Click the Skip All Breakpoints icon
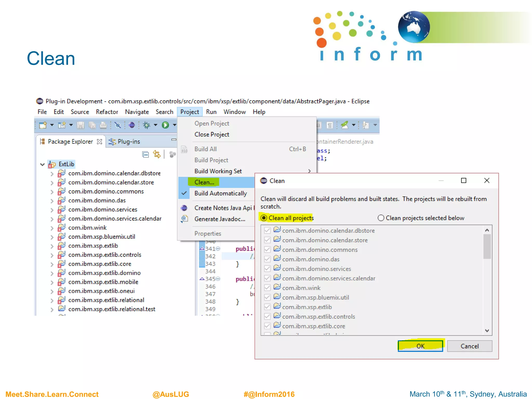The image size is (532, 399). 118,125
